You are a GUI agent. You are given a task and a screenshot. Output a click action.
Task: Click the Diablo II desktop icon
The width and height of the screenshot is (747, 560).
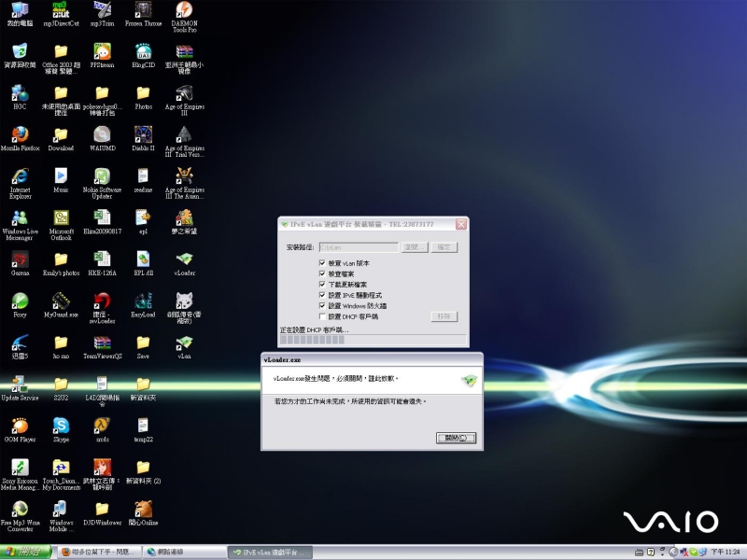(x=143, y=135)
